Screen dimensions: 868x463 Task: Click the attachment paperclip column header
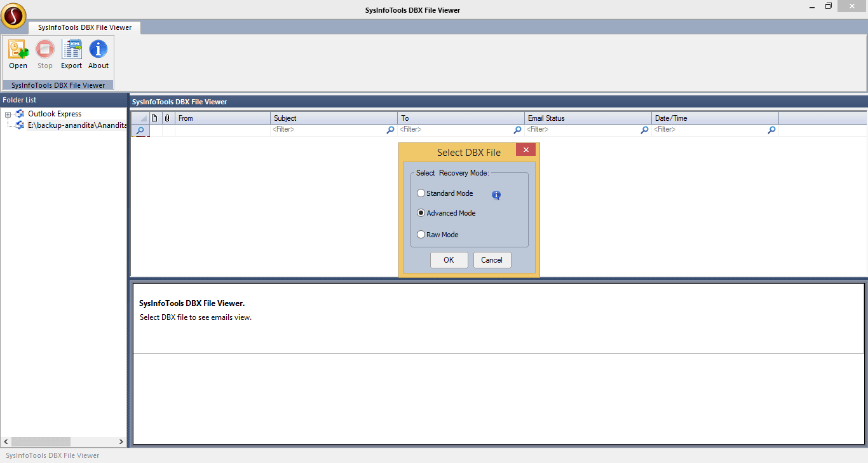(167, 118)
